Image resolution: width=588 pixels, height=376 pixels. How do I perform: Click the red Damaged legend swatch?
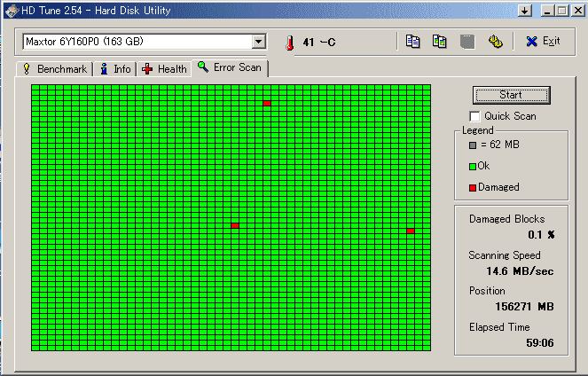pos(473,187)
